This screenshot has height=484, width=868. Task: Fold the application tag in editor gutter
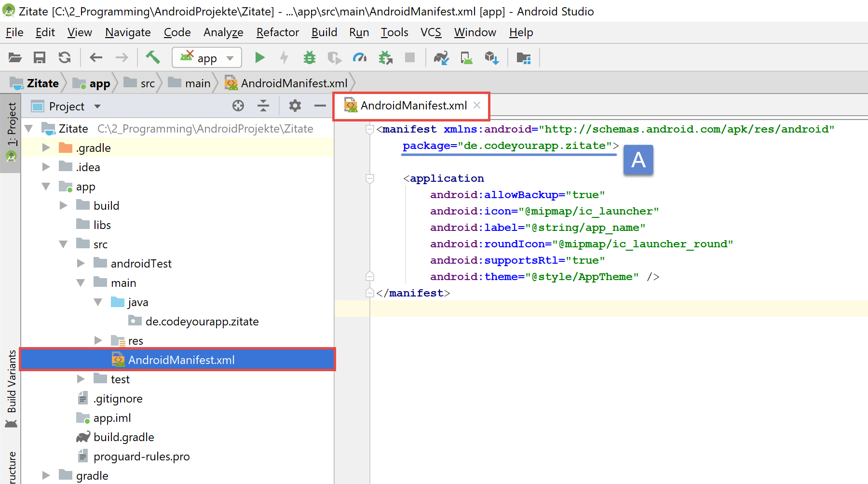(370, 179)
